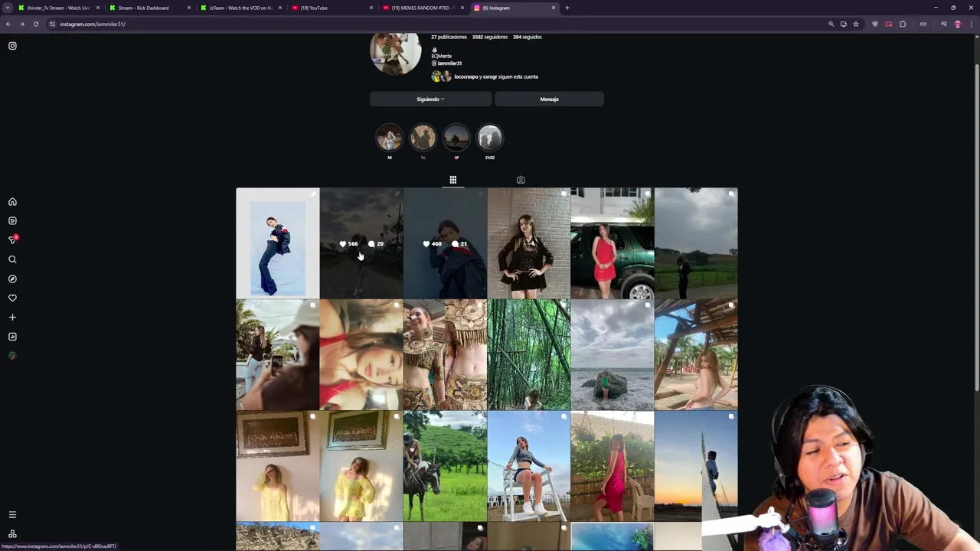Click the red extension icon in toolbar

pos(889,24)
